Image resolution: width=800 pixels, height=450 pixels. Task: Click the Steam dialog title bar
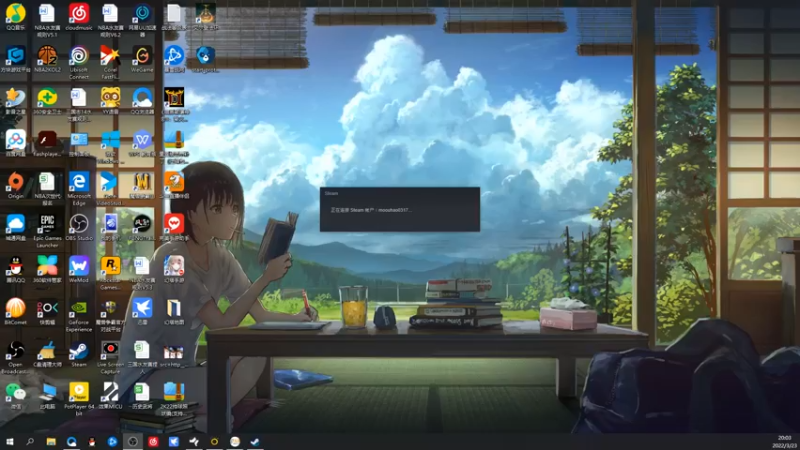[399, 193]
